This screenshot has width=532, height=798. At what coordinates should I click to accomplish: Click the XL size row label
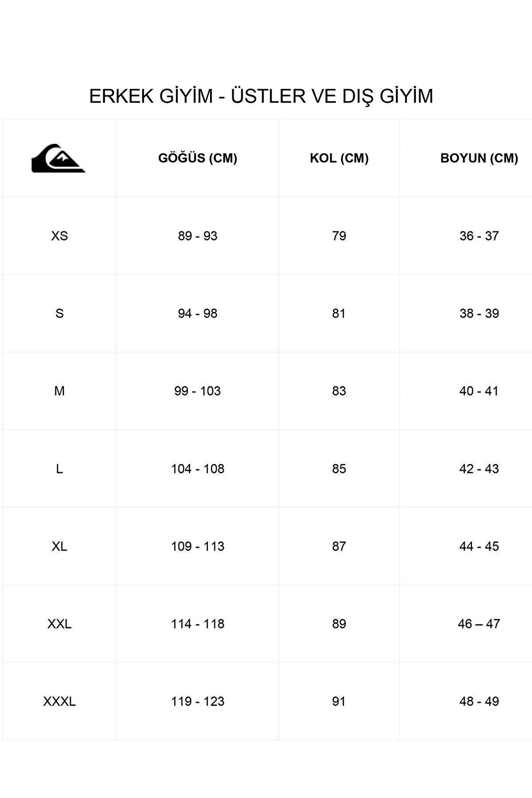(59, 546)
